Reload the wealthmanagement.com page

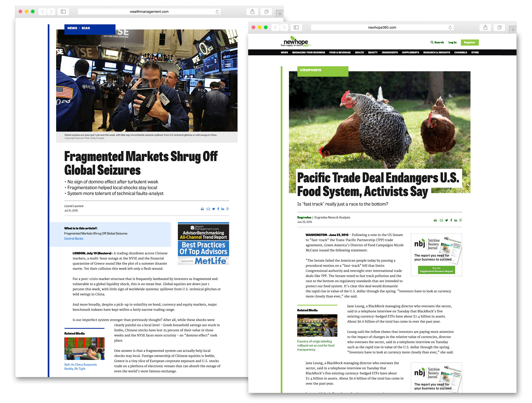coord(217,12)
